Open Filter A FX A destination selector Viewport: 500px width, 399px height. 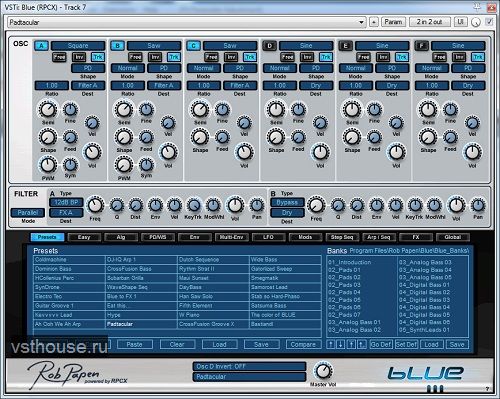click(66, 212)
